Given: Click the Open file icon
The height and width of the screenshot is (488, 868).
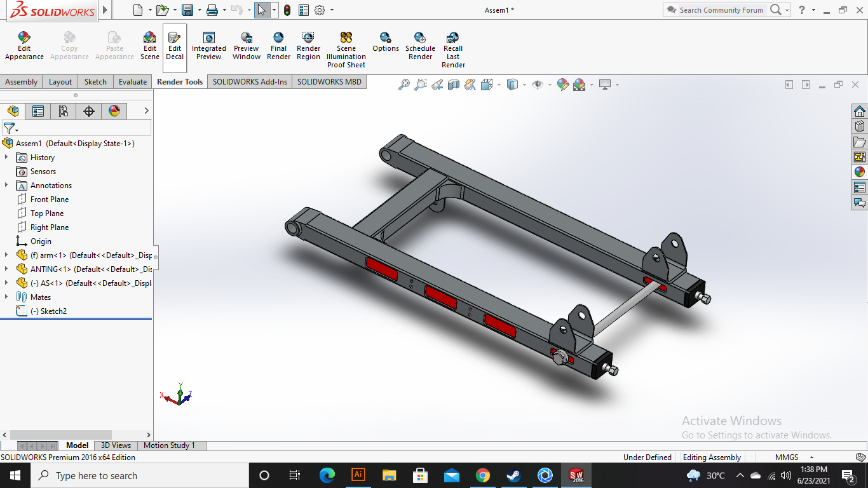Looking at the screenshot, I should (162, 10).
